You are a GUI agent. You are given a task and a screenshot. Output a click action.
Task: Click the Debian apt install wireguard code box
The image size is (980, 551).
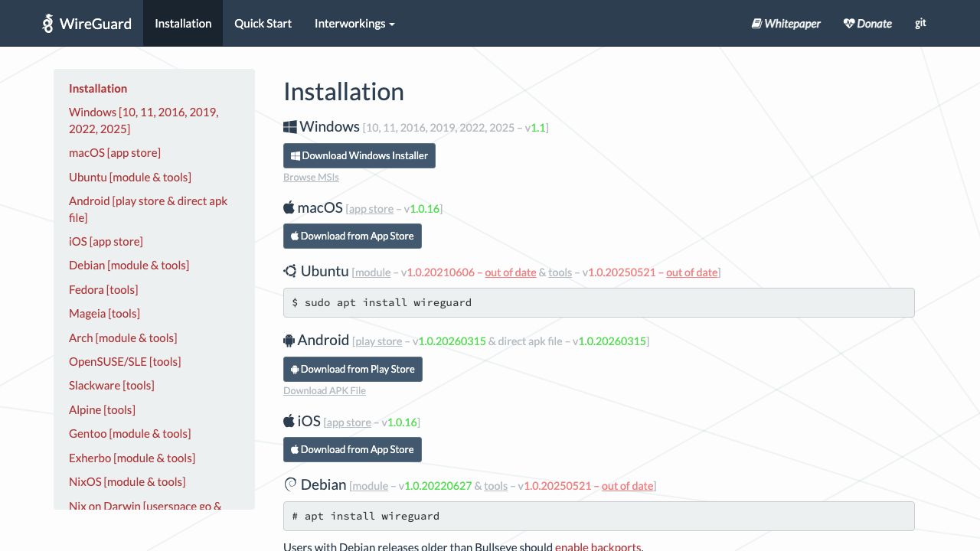[599, 516]
